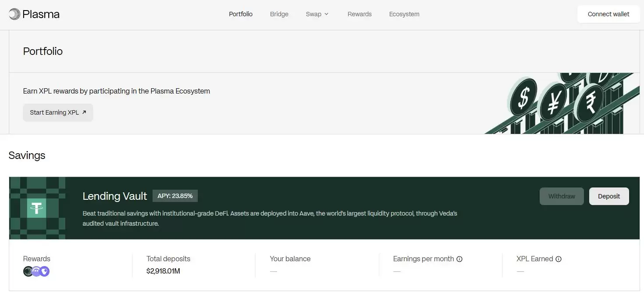Viewport: 644px width, 299px height.
Task: Click Start Earning XPL link
Action: click(x=58, y=112)
